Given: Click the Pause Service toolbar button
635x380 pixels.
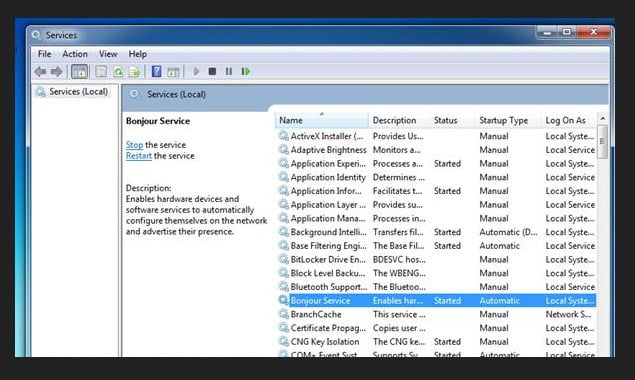Looking at the screenshot, I should [x=229, y=72].
